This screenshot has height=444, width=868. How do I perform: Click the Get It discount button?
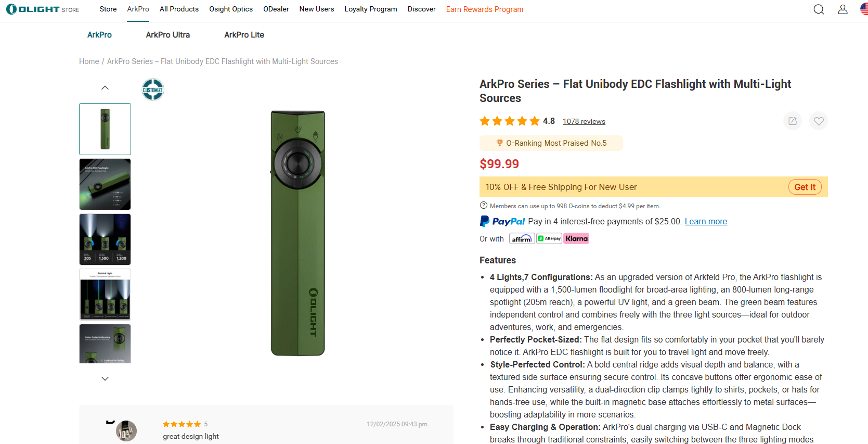click(805, 187)
